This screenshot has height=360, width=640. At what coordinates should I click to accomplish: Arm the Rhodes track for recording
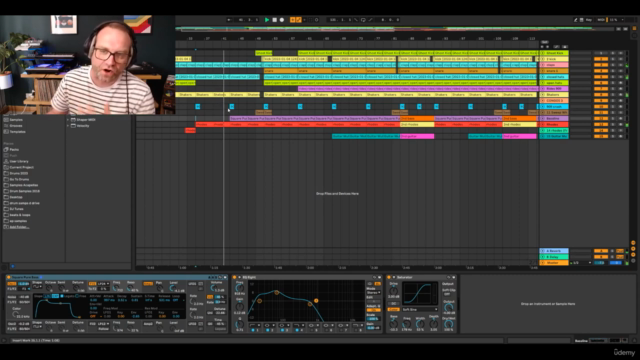pyautogui.click(x=620, y=124)
